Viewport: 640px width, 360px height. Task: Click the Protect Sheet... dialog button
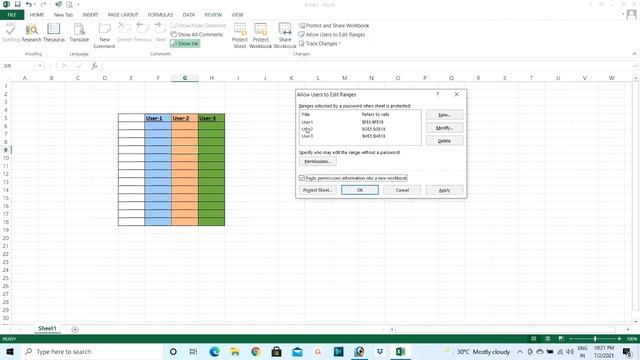click(318, 190)
